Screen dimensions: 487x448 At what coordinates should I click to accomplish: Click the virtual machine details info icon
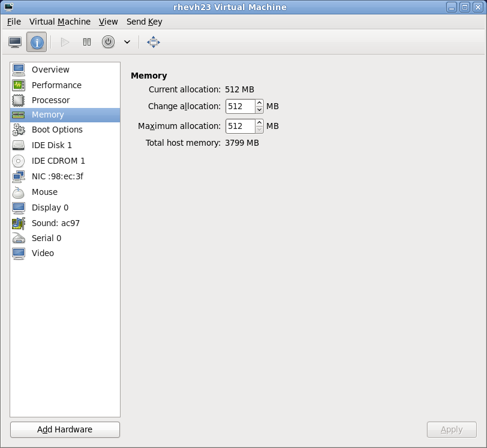click(x=36, y=42)
